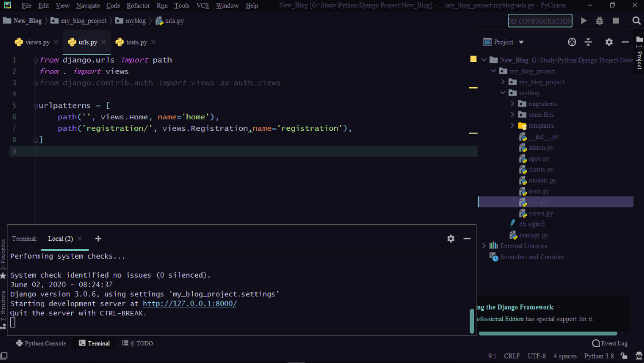Collapse all in Project panel
Screen dimensions: 644x363
(x=588, y=42)
